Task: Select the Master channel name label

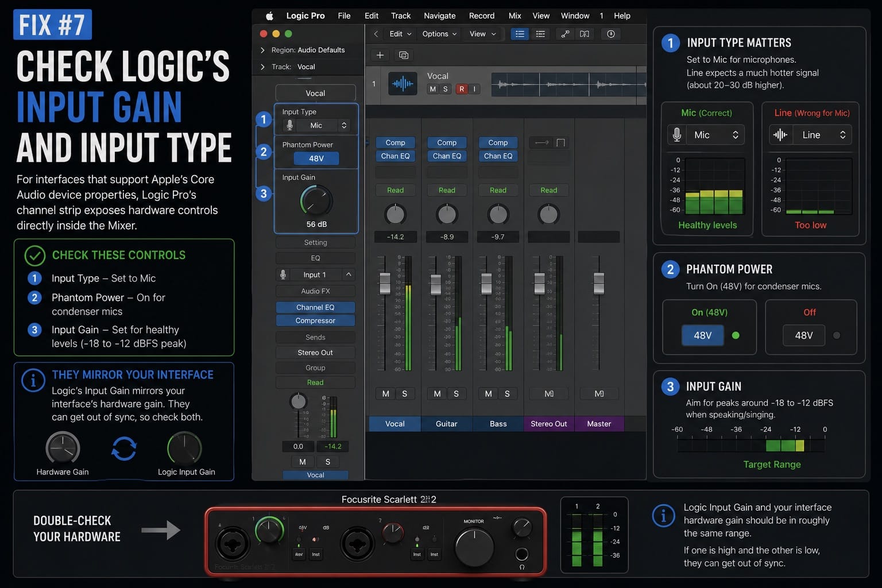Action: (599, 424)
